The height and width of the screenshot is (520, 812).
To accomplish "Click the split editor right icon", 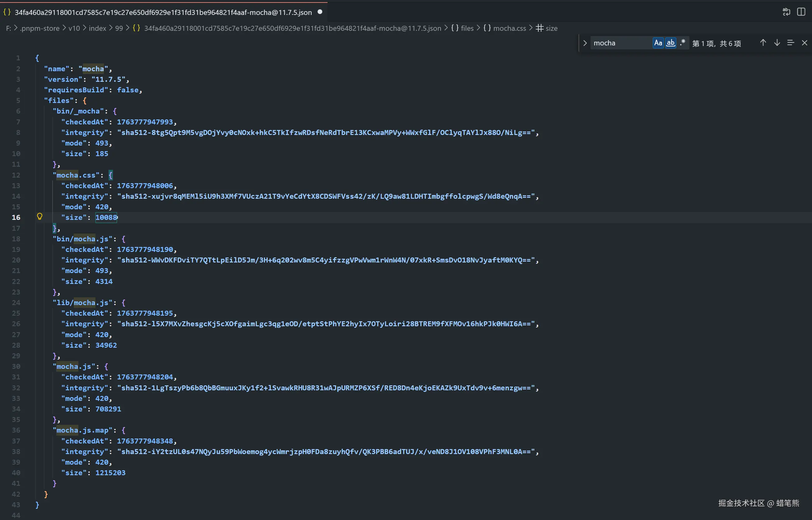I will [x=801, y=12].
